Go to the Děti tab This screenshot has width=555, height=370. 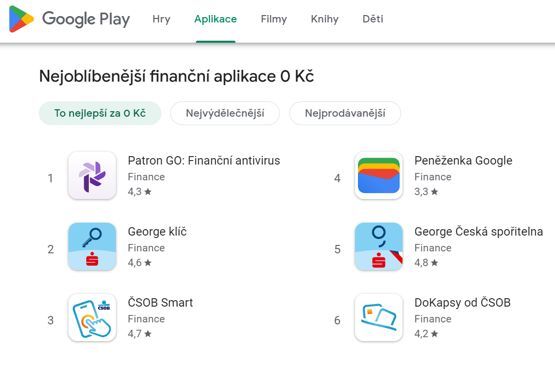tap(373, 19)
